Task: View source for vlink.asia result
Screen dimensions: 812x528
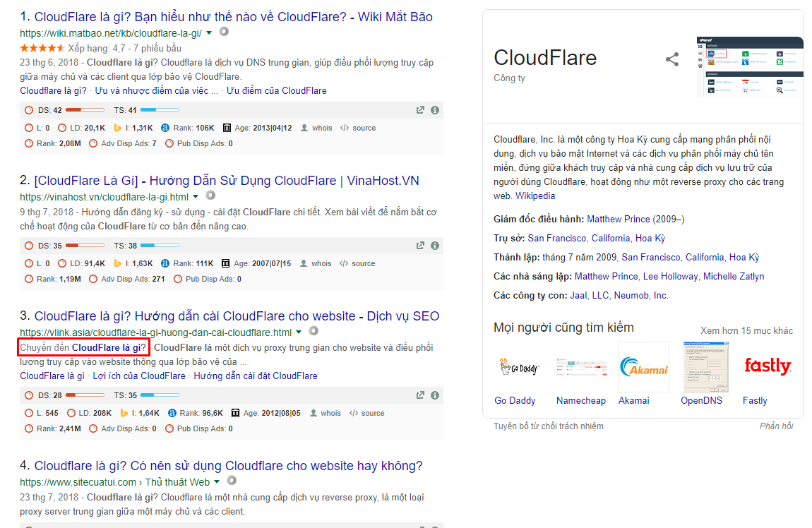Action: pyautogui.click(x=366, y=413)
